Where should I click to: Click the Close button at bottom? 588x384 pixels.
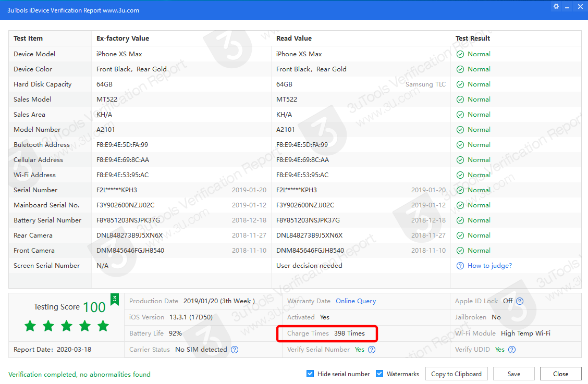pos(560,374)
